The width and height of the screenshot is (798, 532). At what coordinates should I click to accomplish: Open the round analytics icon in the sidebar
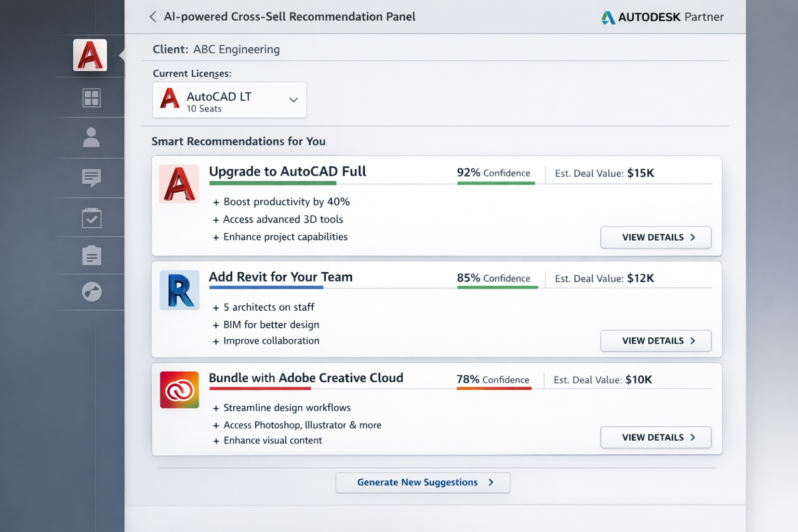(91, 292)
